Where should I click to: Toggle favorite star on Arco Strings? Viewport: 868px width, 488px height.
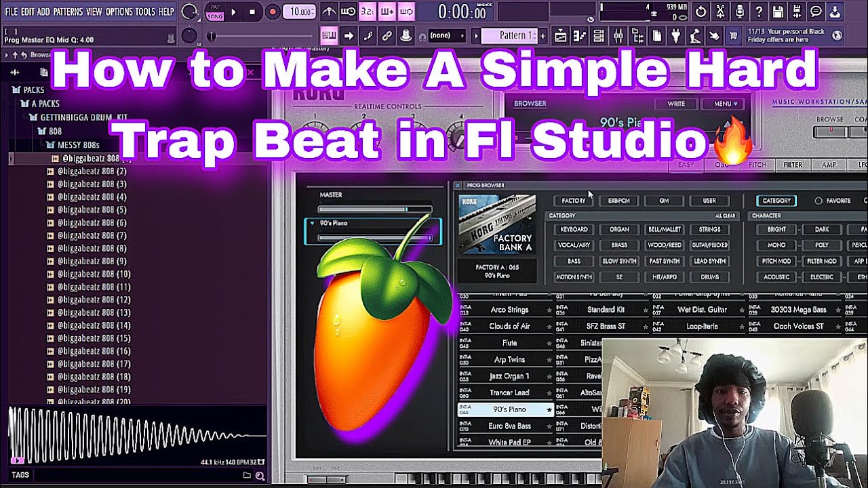549,310
